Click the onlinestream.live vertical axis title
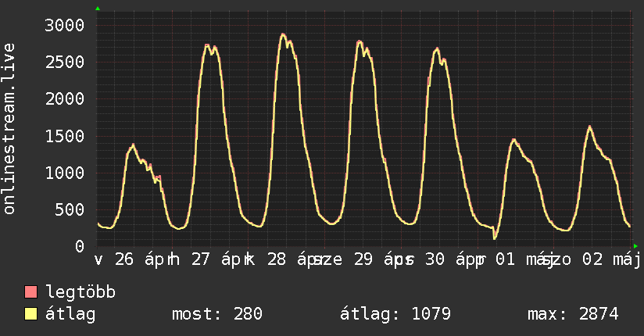 click(x=9, y=129)
